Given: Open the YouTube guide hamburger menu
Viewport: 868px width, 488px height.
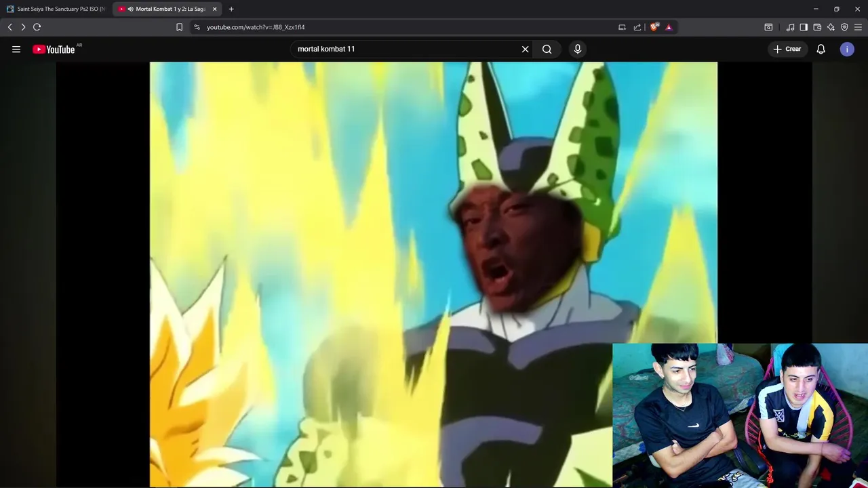Looking at the screenshot, I should (16, 49).
